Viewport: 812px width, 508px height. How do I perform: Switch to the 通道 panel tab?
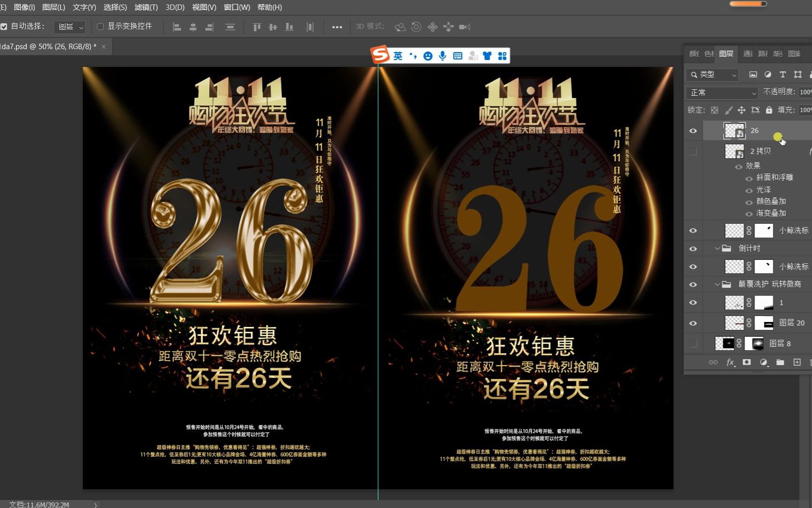click(749, 54)
